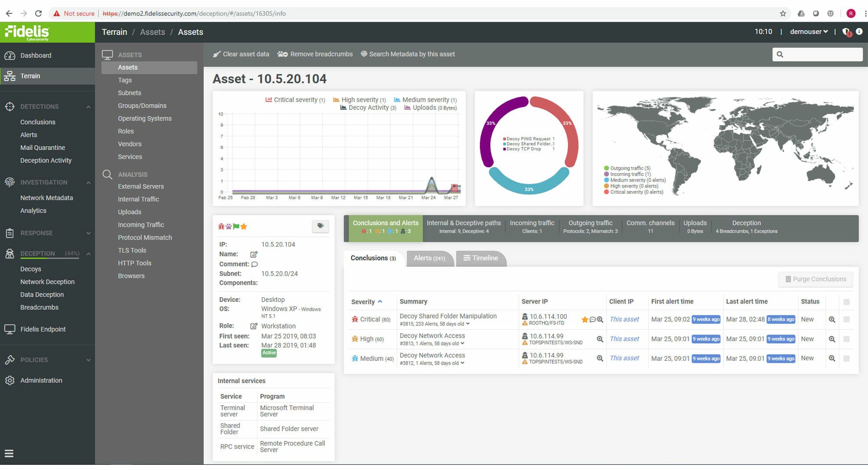868x470 pixels.
Task: Open the Comm. channels tab
Action: tap(650, 227)
